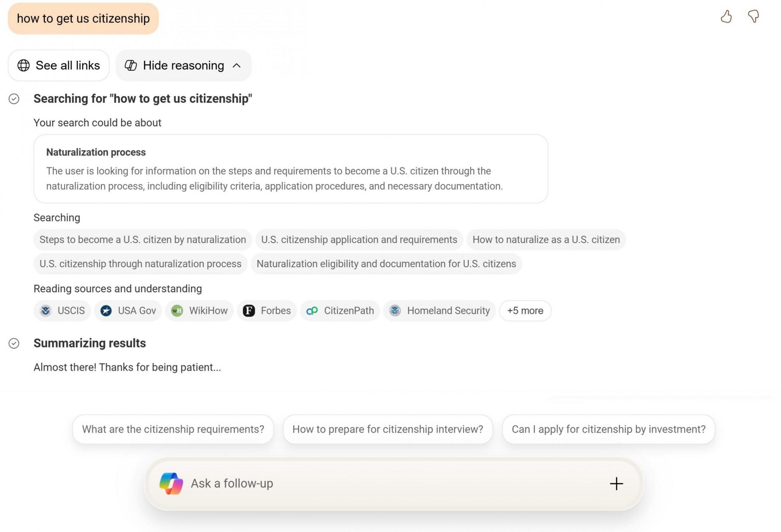The height and width of the screenshot is (532, 781).
Task: Focus the Ask a follow-up input field
Action: pos(393,483)
